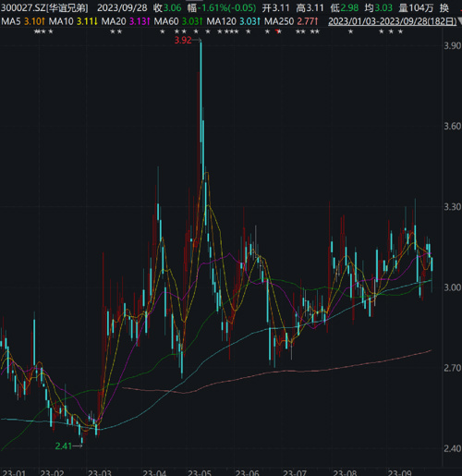Click the 23-09 label on time axis
The width and height of the screenshot is (462, 476).
(x=399, y=472)
